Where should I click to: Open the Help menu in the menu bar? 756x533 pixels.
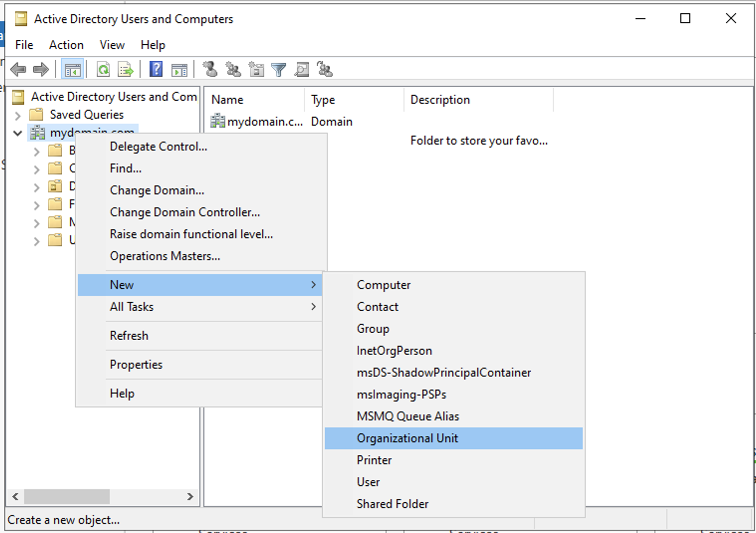coord(153,45)
